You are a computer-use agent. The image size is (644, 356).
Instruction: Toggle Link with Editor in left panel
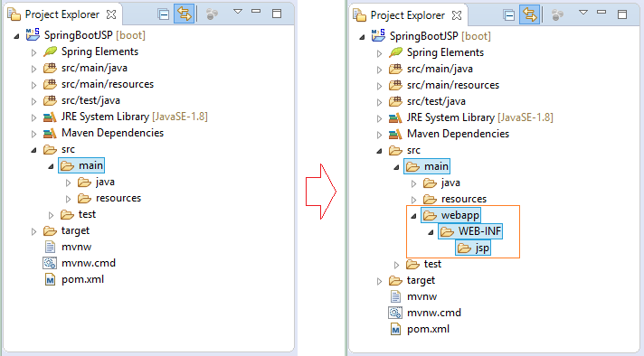184,14
